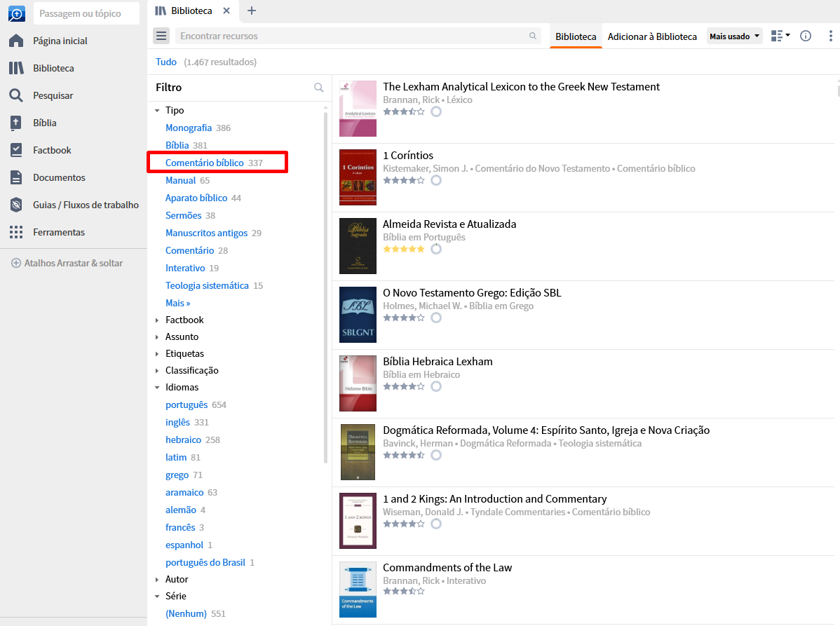Add a new tab with the plus icon

251,11
